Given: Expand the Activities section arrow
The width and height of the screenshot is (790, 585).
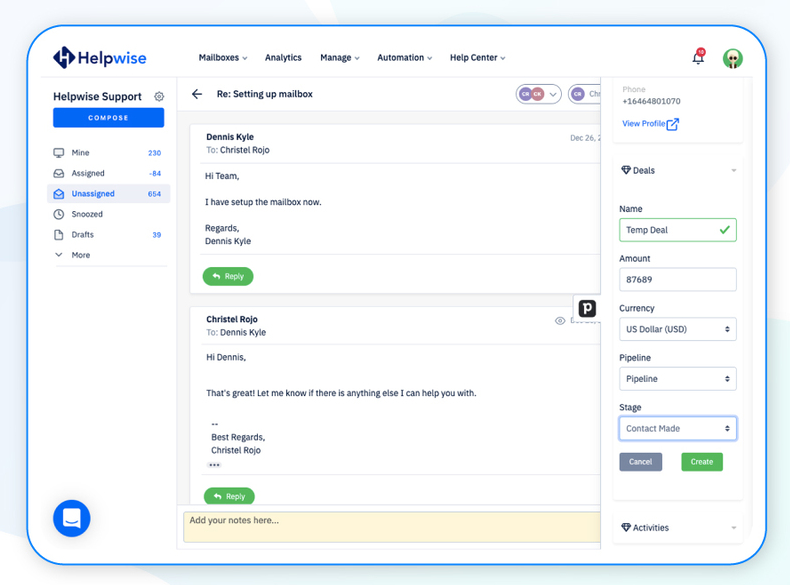Looking at the screenshot, I should point(734,528).
